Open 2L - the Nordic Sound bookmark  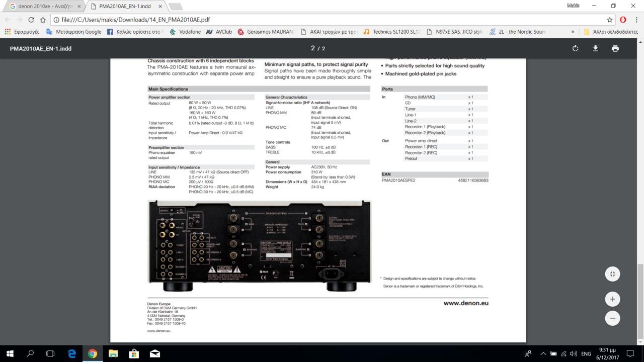pyautogui.click(x=517, y=32)
